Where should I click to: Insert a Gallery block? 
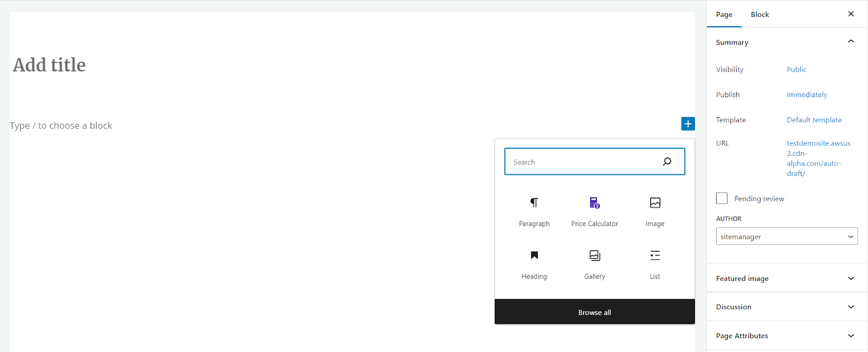tap(595, 265)
